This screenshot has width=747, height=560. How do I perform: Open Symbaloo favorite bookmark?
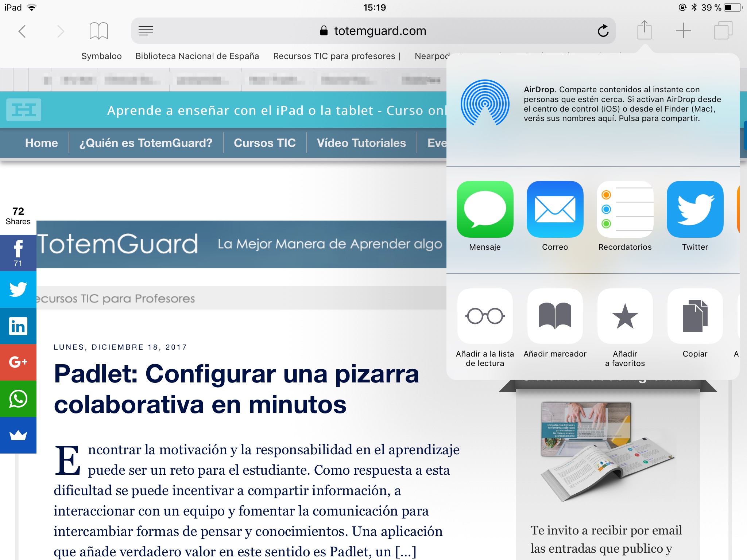pos(101,56)
